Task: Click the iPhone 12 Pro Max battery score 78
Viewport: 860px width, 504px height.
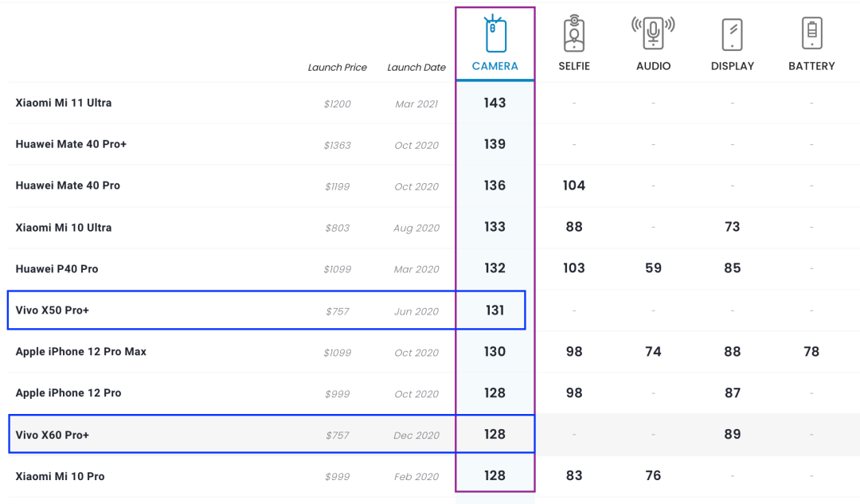Action: tap(811, 351)
